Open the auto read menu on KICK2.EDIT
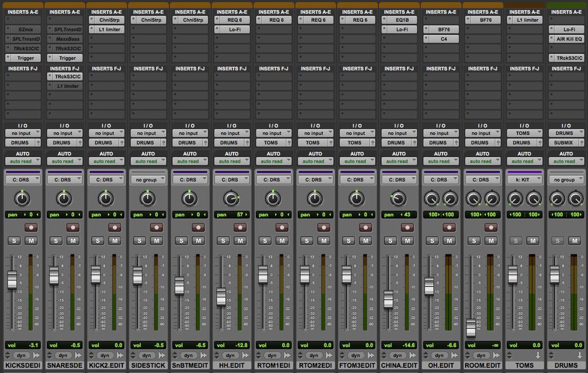The height and width of the screenshot is (373, 588). 106,161
